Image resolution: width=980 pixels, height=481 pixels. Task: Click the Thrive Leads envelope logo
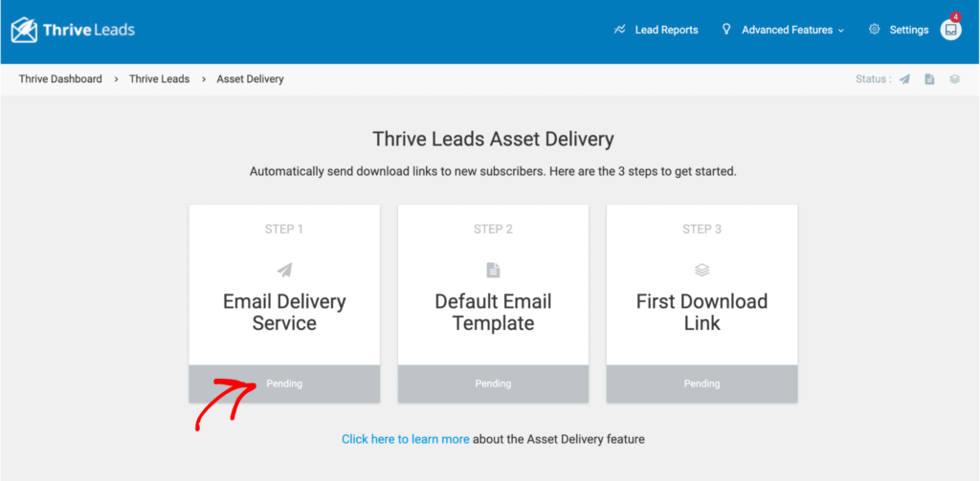click(24, 30)
